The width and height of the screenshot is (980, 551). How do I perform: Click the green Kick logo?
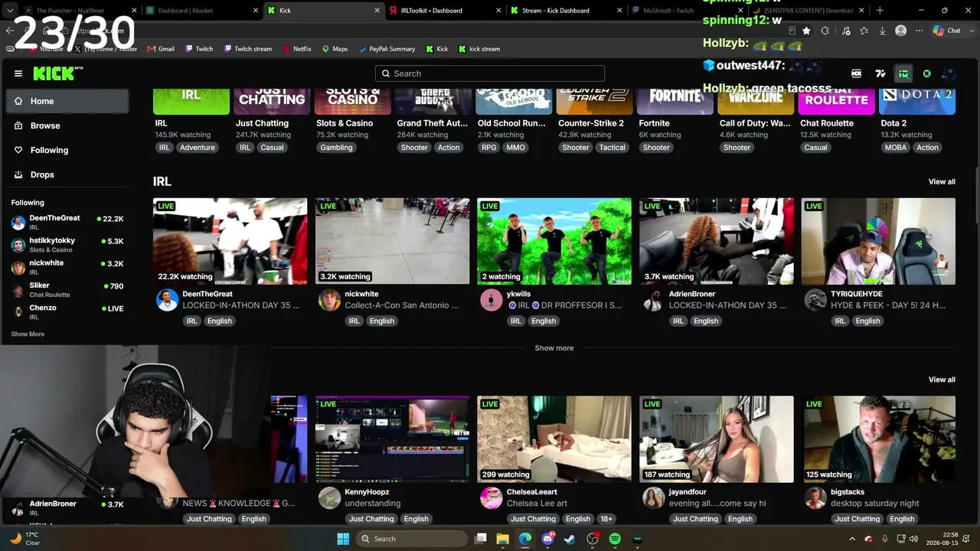point(57,73)
